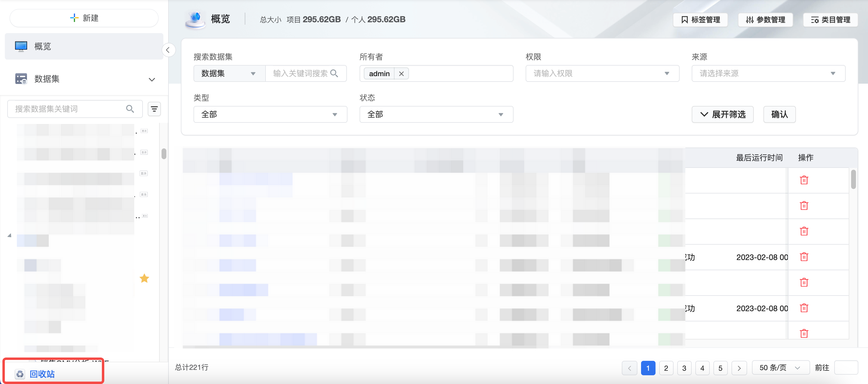Open the 类目管理 category management

pyautogui.click(x=830, y=20)
